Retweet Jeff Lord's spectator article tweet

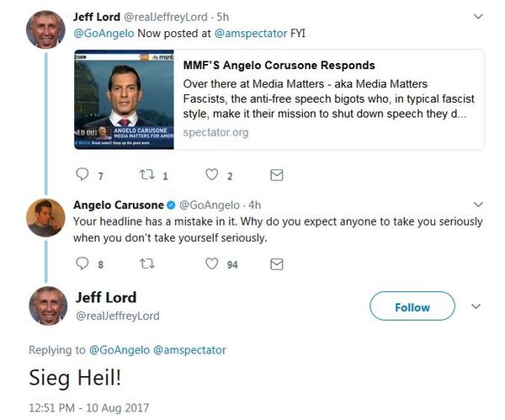146,175
